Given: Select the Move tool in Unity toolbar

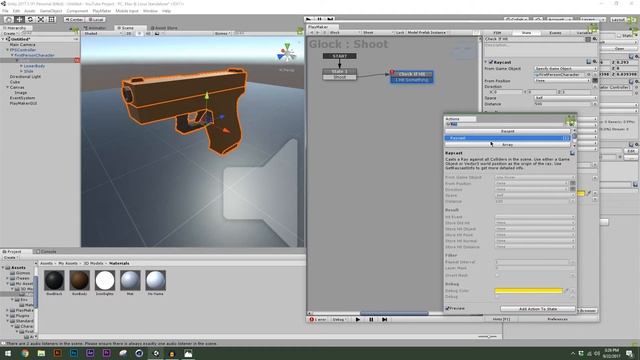Looking at the screenshot, I should [19, 19].
